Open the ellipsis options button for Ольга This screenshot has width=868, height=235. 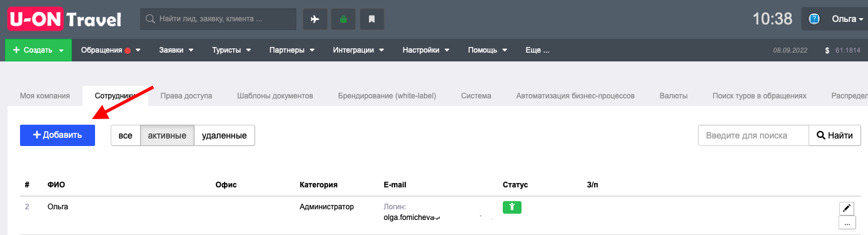coord(847,223)
